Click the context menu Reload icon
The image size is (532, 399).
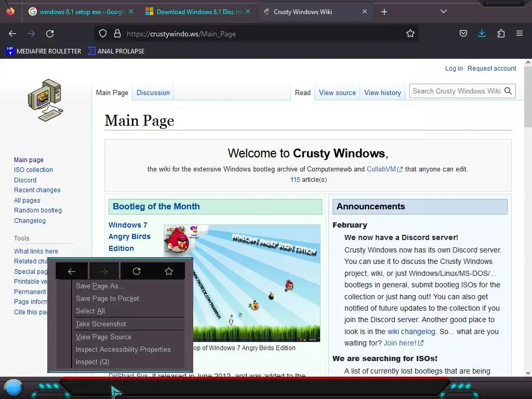[137, 271]
